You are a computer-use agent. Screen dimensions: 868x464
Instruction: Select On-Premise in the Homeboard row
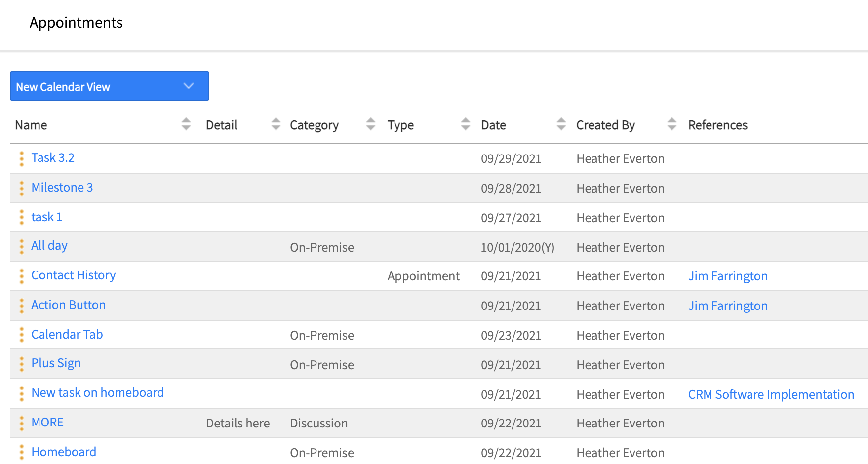click(322, 453)
